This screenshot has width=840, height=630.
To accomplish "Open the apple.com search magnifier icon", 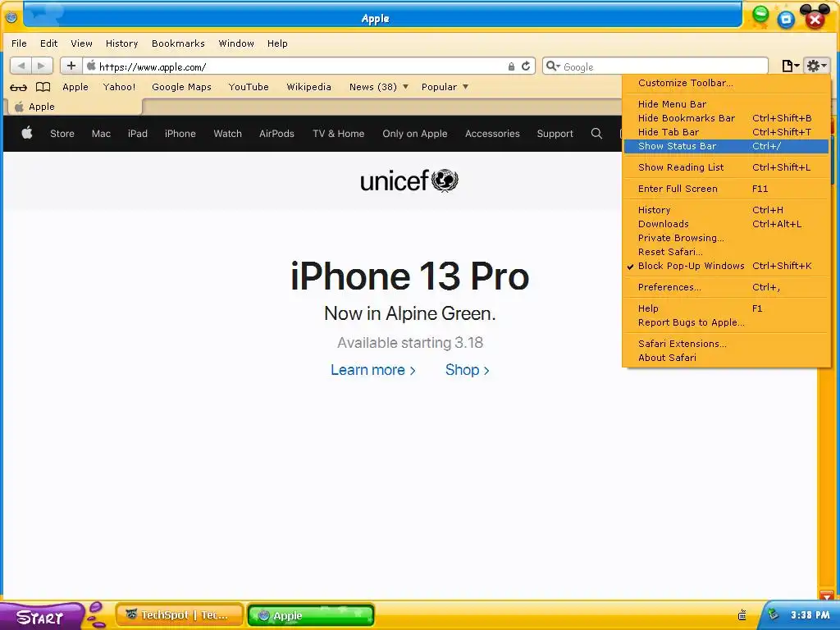I will (x=596, y=134).
